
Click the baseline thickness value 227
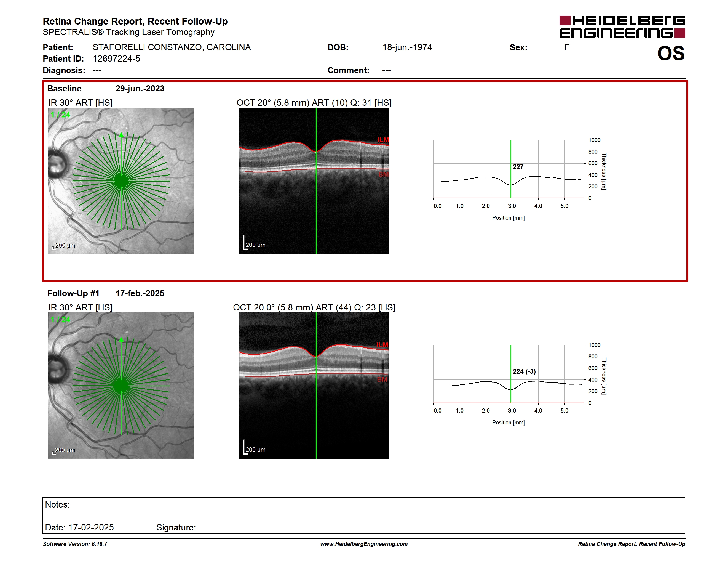click(518, 167)
